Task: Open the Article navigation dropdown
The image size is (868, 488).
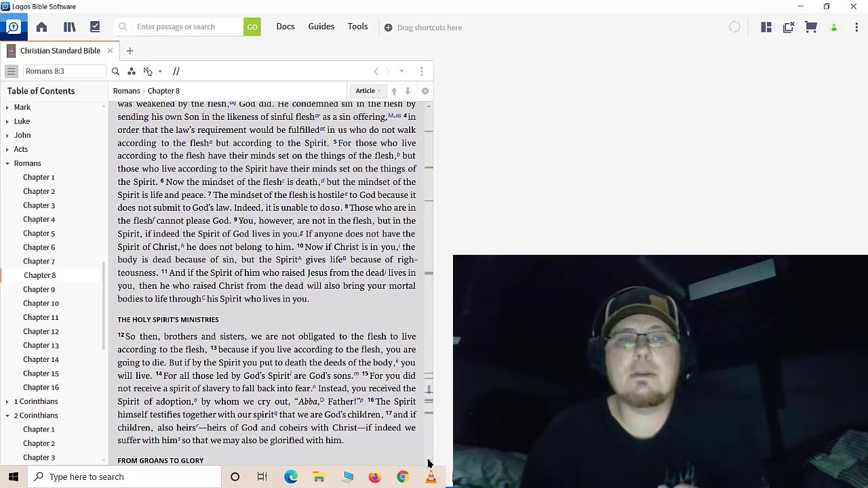Action: pos(368,91)
